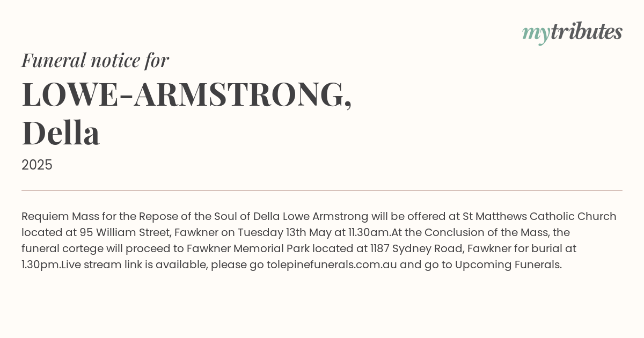Click the horizontal divider line
Image resolution: width=644 pixels, height=338 pixels.
[x=322, y=190]
